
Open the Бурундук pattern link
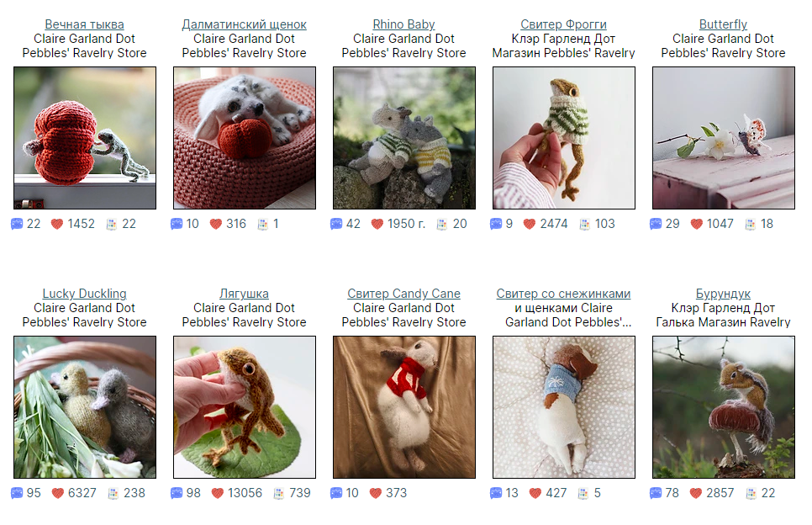tap(723, 294)
